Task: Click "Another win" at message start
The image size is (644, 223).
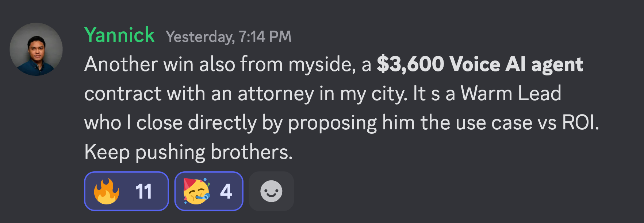Action: (x=139, y=64)
